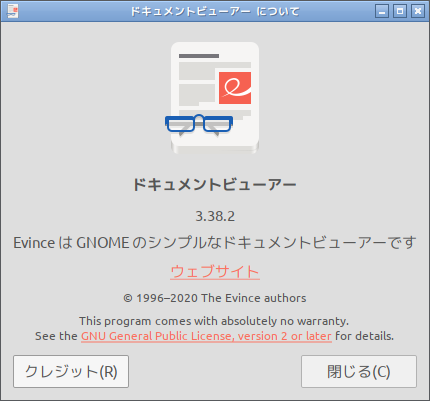Click the bold ドキュメントビューアー app name heading
The height and width of the screenshot is (401, 430).
click(x=215, y=184)
